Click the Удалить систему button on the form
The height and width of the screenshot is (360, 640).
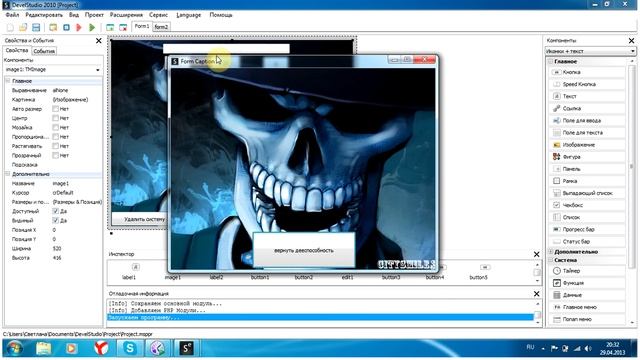click(x=141, y=219)
